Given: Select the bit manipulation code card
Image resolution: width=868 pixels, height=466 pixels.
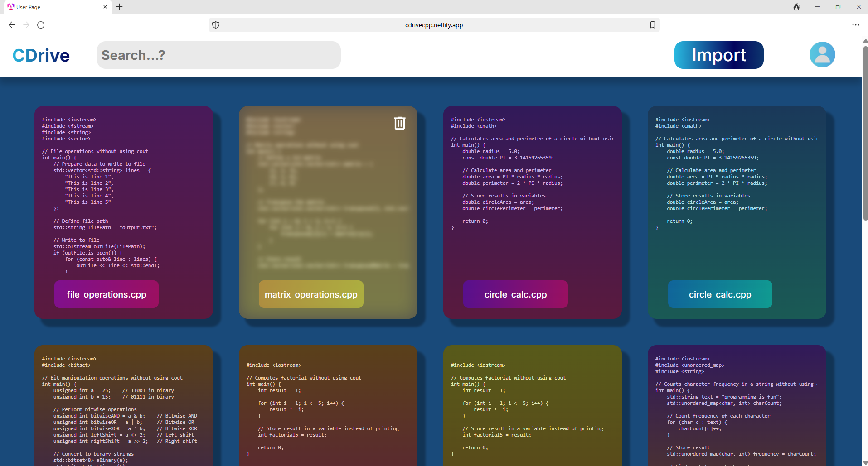Looking at the screenshot, I should pos(124,406).
